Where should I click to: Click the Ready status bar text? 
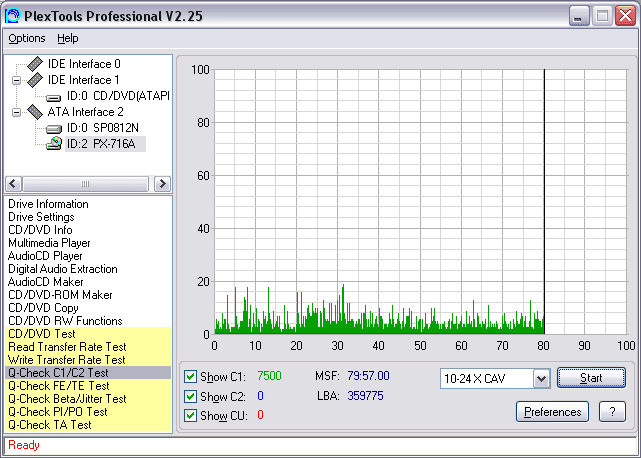pos(24,445)
